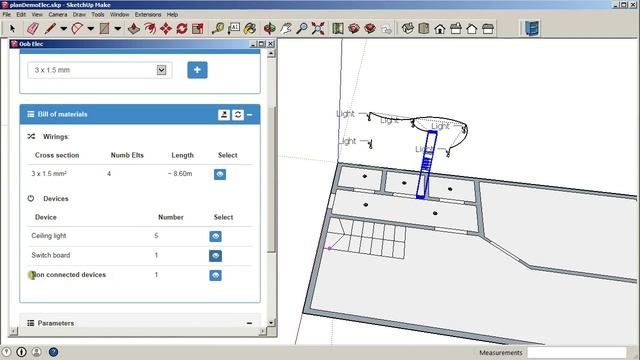The height and width of the screenshot is (360, 640).
Task: Choose the Rotate tool
Action: [182, 29]
